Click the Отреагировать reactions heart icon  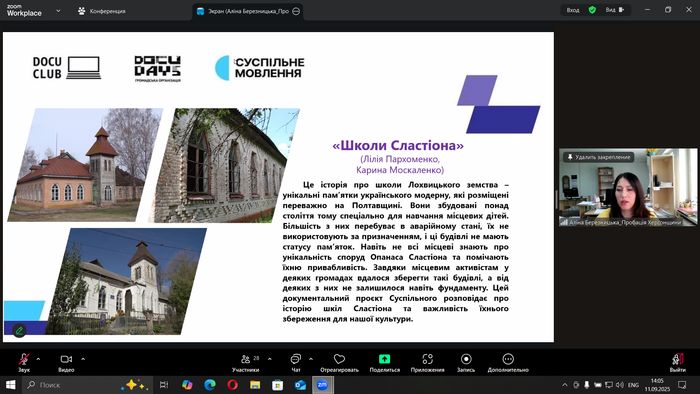[339, 359]
